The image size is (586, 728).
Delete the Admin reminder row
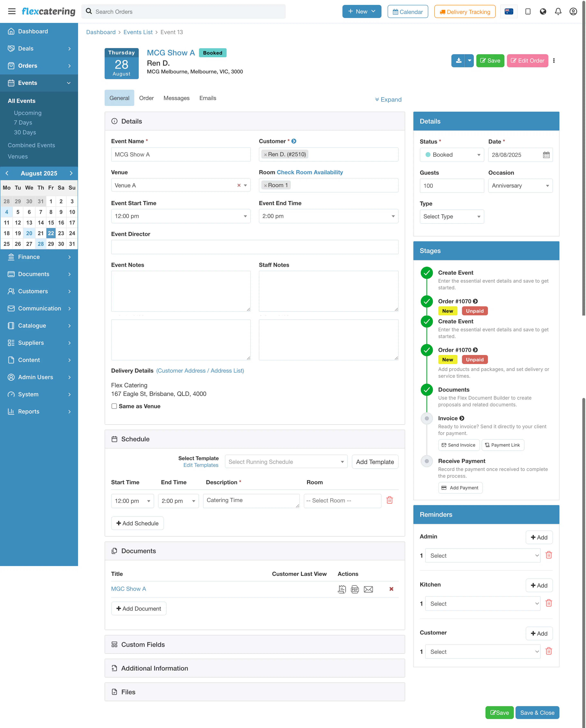[549, 555]
